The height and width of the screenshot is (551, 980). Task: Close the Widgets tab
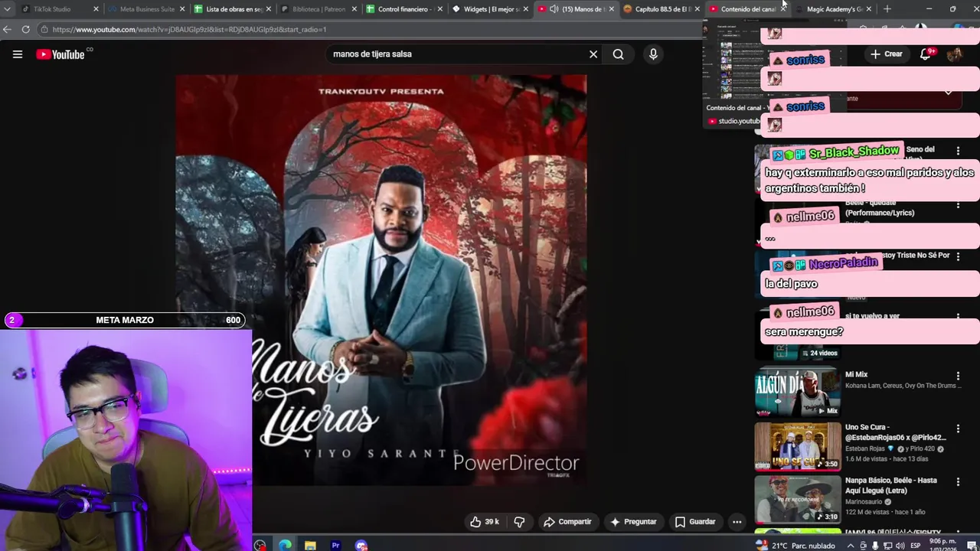525,9
